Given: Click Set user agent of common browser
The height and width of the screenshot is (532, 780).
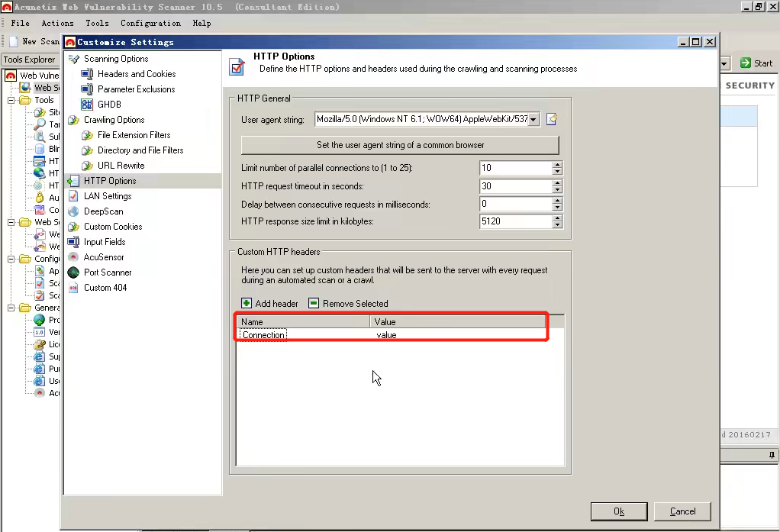Looking at the screenshot, I should pos(400,145).
